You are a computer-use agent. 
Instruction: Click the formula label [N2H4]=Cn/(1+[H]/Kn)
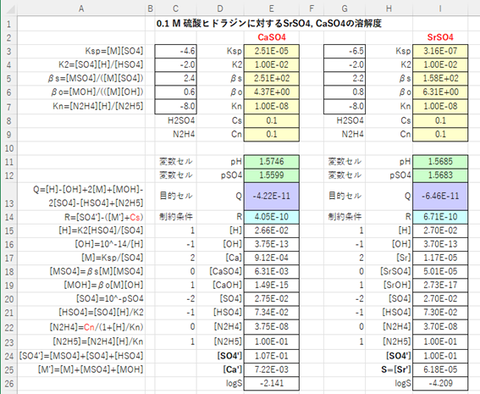click(x=96, y=327)
